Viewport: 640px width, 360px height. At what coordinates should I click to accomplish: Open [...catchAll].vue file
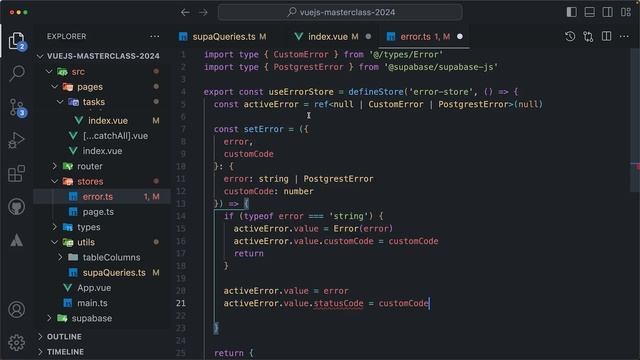click(102, 136)
